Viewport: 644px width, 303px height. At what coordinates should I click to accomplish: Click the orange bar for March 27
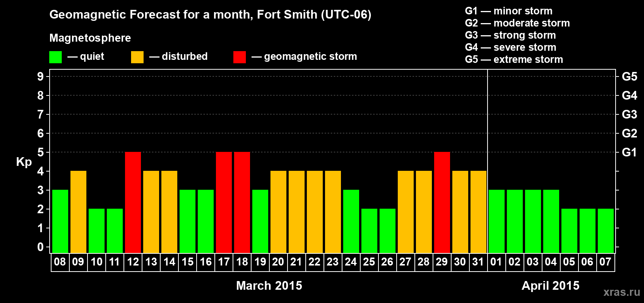[406, 212]
